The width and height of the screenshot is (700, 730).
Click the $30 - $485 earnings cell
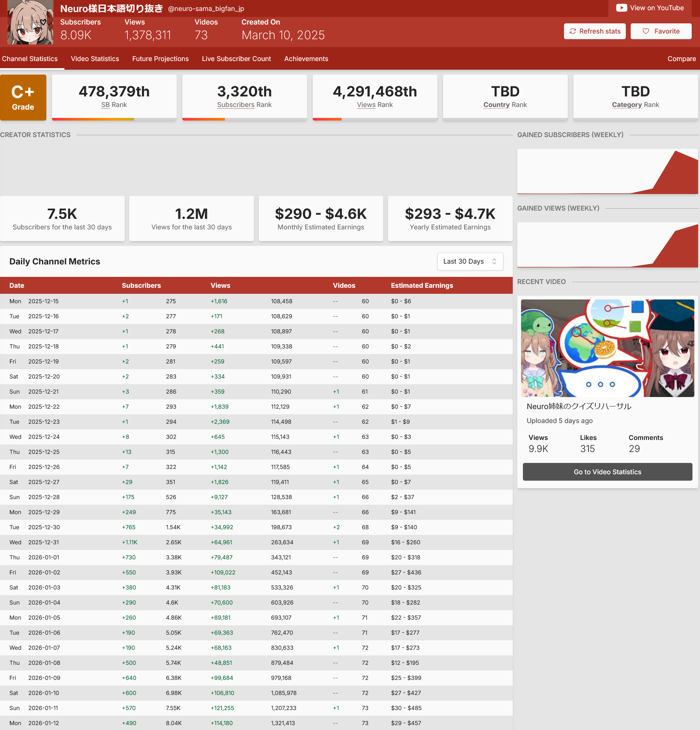point(406,708)
